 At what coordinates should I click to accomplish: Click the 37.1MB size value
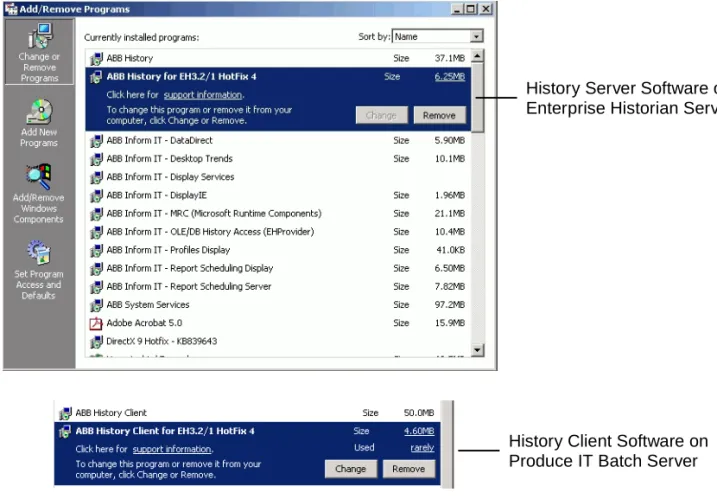click(450, 59)
